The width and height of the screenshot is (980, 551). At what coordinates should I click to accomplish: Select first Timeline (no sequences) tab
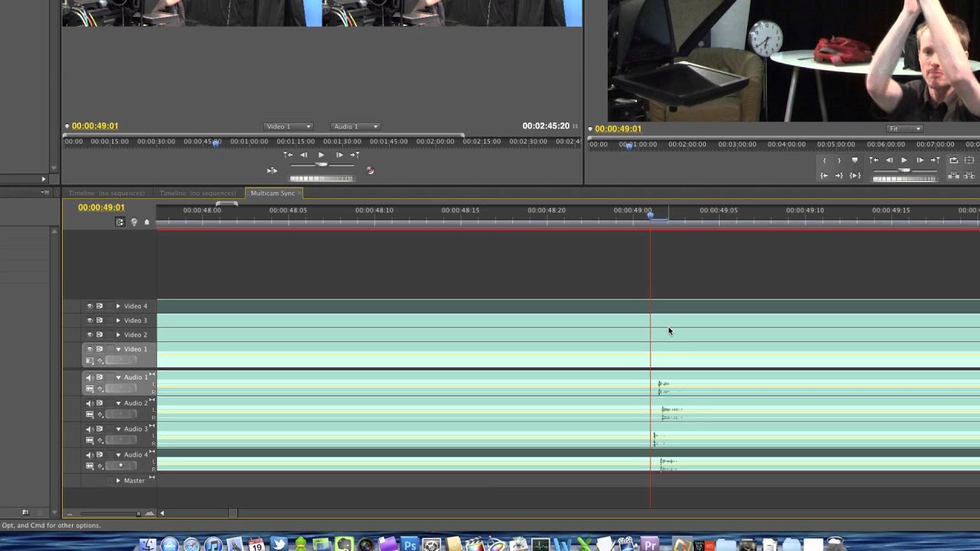click(x=106, y=193)
